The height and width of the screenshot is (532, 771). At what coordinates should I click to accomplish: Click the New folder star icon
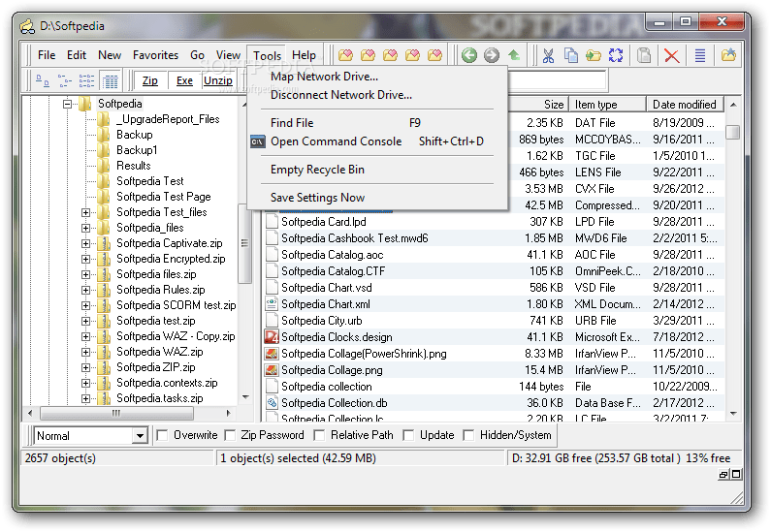pyautogui.click(x=728, y=55)
